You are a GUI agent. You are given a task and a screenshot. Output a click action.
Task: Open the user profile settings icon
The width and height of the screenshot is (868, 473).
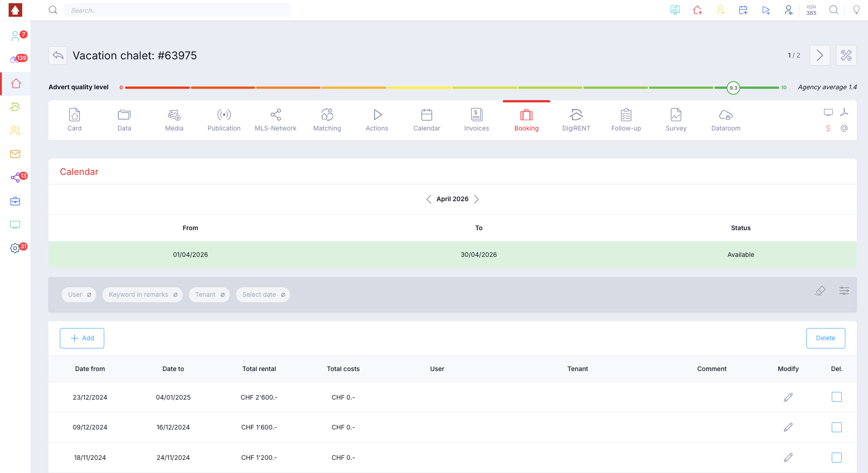pos(788,10)
